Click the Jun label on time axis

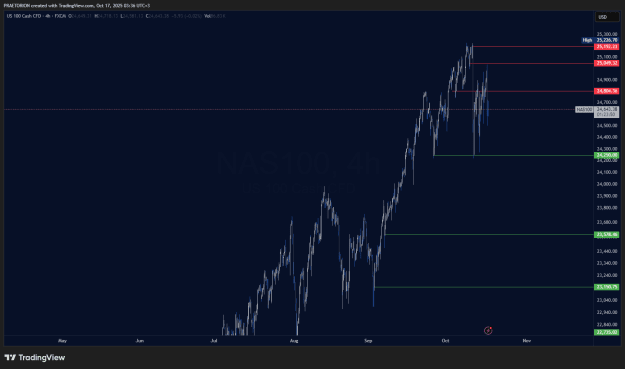click(140, 341)
